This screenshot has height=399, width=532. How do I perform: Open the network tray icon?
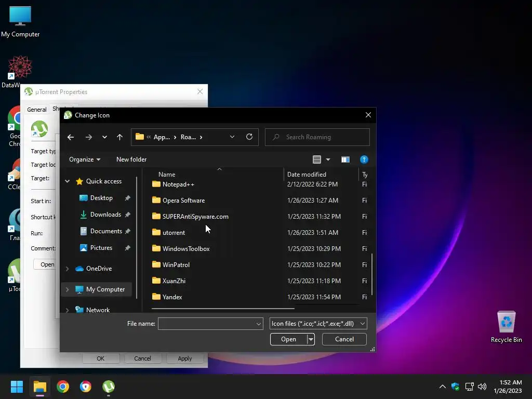469,387
